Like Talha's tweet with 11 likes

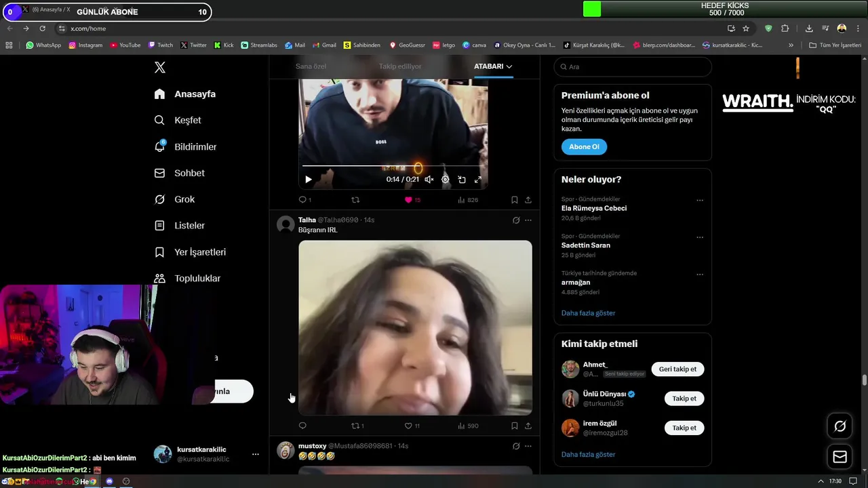tap(412, 426)
